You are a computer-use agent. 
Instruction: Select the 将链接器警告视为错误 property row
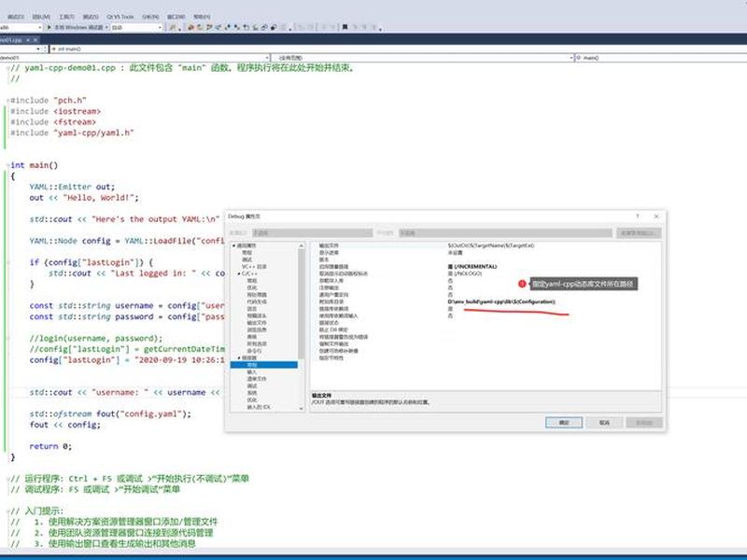pos(486,337)
